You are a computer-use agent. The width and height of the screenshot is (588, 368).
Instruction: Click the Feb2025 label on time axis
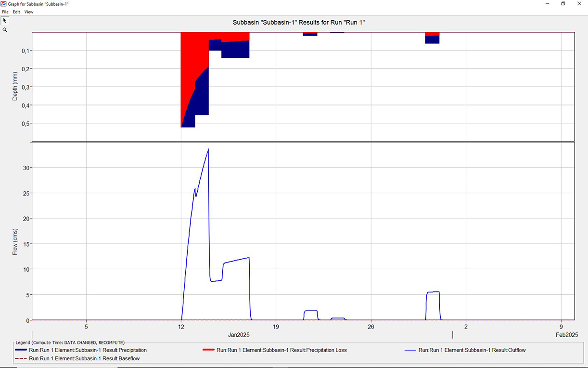[x=567, y=335]
